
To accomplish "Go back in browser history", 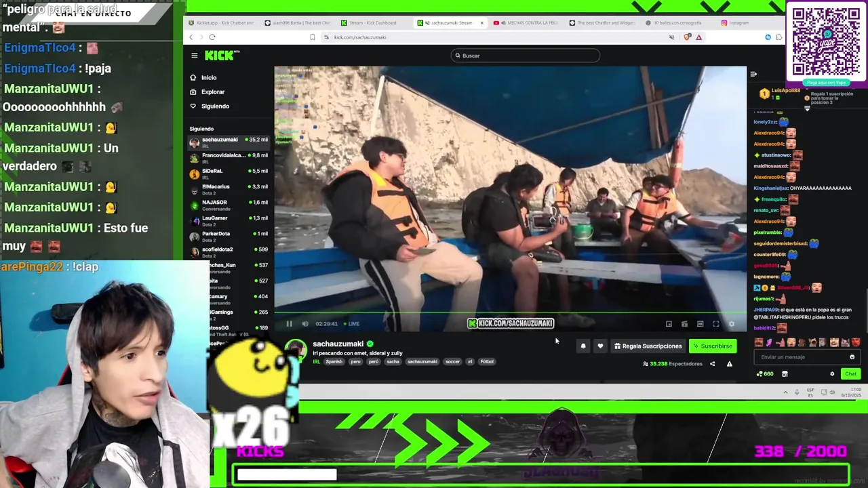I will tap(191, 37).
